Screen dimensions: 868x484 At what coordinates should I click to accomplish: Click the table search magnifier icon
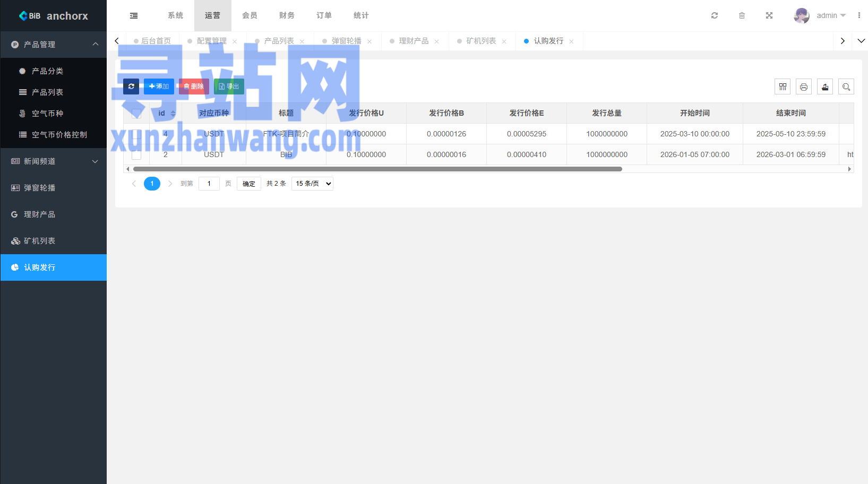pyautogui.click(x=846, y=87)
